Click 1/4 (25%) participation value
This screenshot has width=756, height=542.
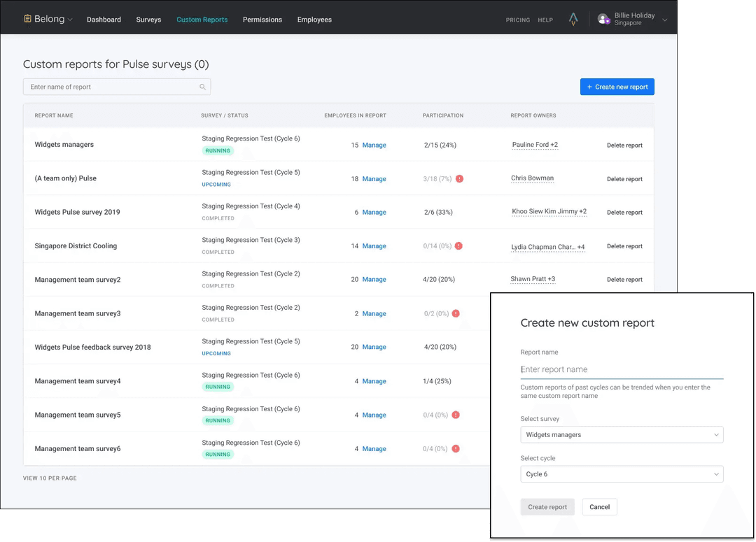pos(437,381)
